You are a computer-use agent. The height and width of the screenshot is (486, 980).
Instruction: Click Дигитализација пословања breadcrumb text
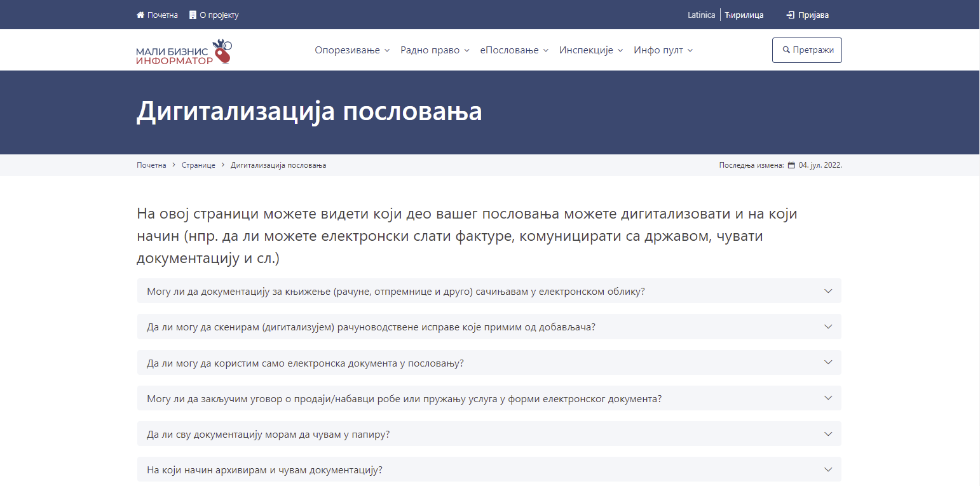(278, 165)
